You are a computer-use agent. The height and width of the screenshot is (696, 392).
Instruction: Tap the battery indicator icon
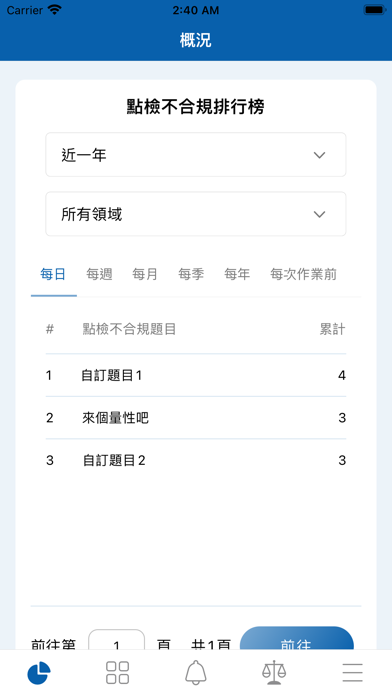[x=375, y=10]
